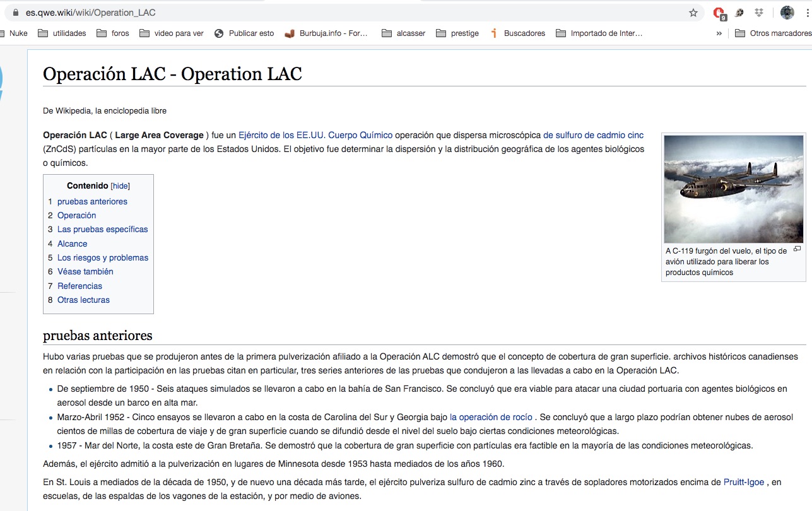812x511 pixels.
Task: Click the lock icon for site information
Action: 16,13
